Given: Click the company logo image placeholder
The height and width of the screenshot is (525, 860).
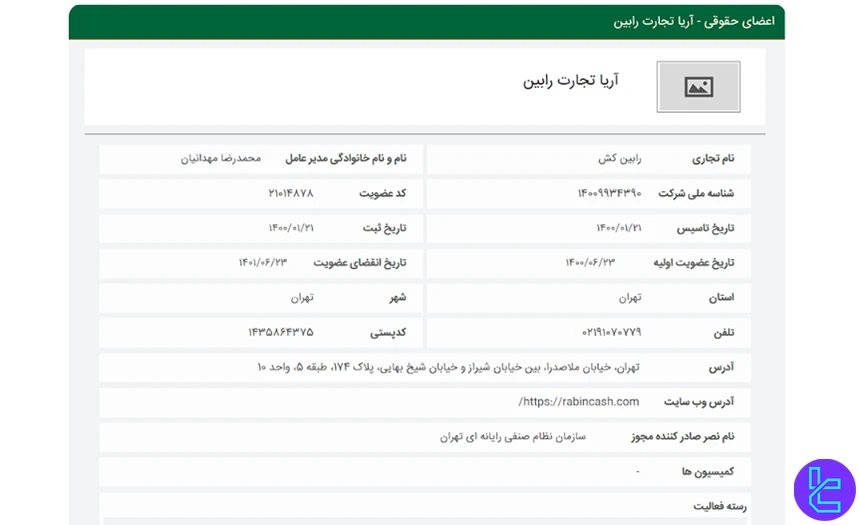Looking at the screenshot, I should 698,87.
